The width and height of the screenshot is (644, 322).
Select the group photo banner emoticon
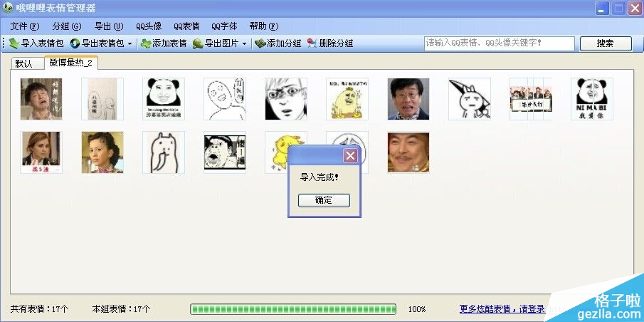[531, 99]
